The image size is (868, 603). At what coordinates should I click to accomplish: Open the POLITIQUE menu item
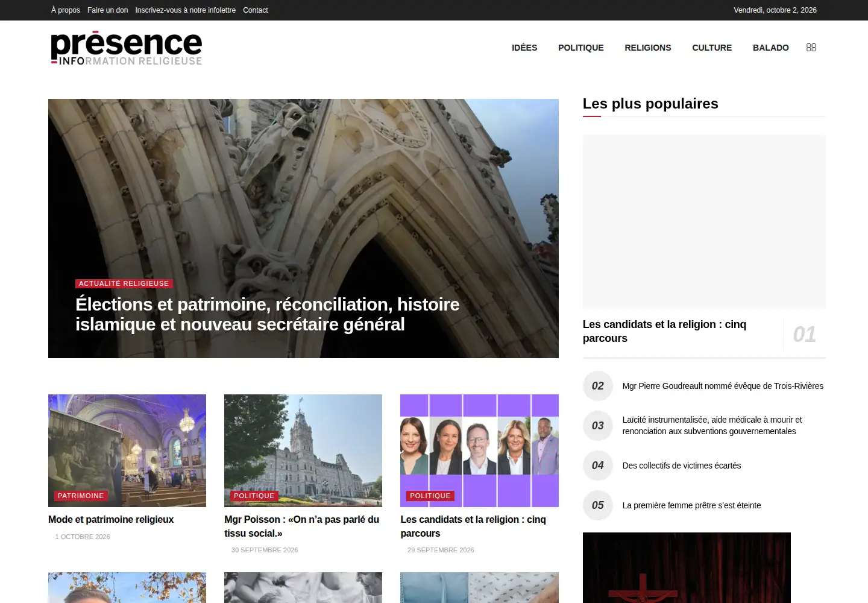580,48
